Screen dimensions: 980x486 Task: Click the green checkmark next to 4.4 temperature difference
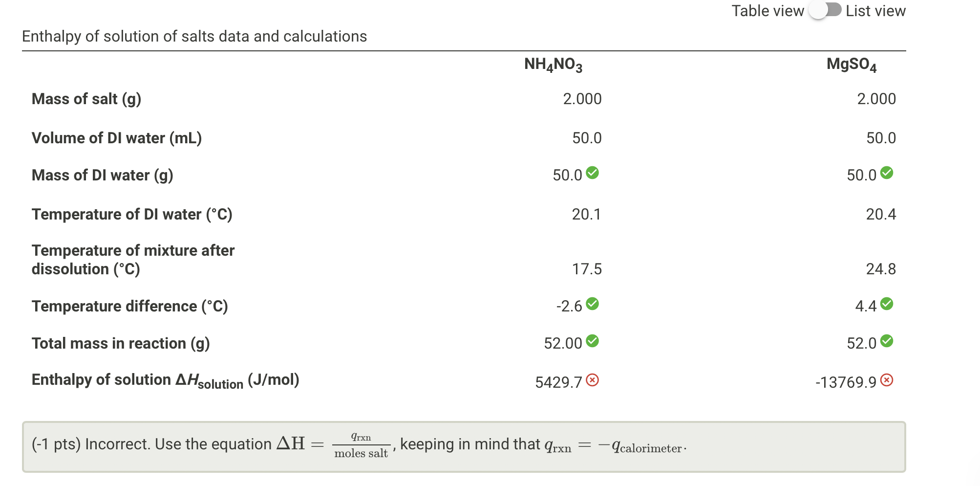(888, 303)
